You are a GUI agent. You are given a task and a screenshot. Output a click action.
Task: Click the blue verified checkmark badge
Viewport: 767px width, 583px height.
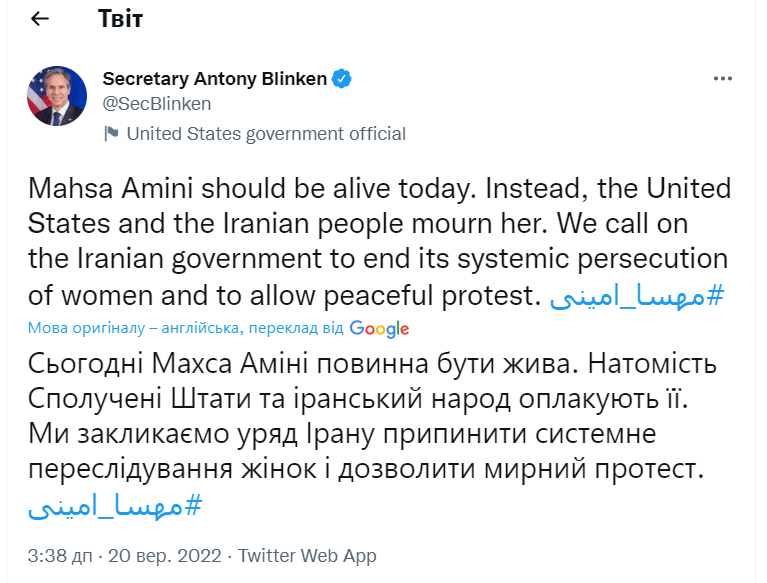click(341, 79)
